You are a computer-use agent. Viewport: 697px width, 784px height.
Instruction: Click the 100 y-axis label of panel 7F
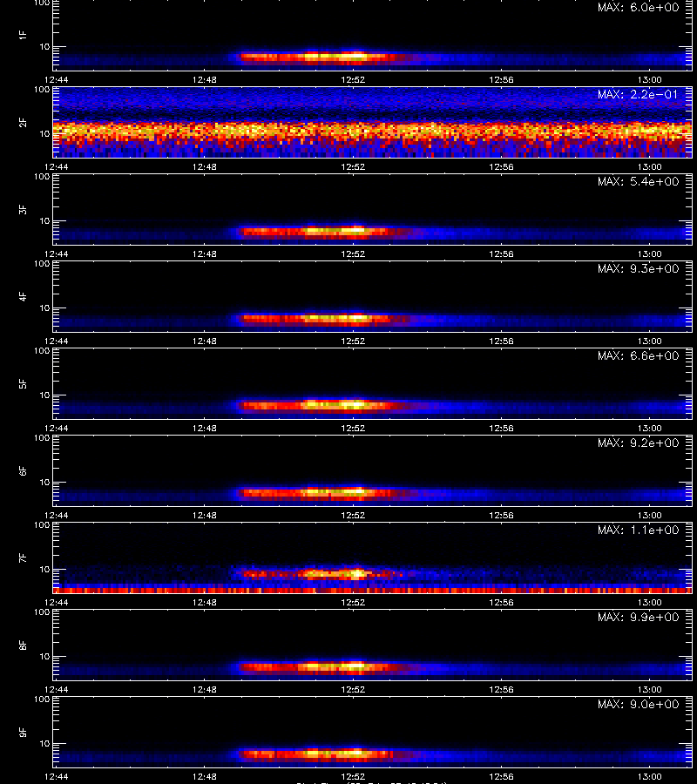click(42, 525)
